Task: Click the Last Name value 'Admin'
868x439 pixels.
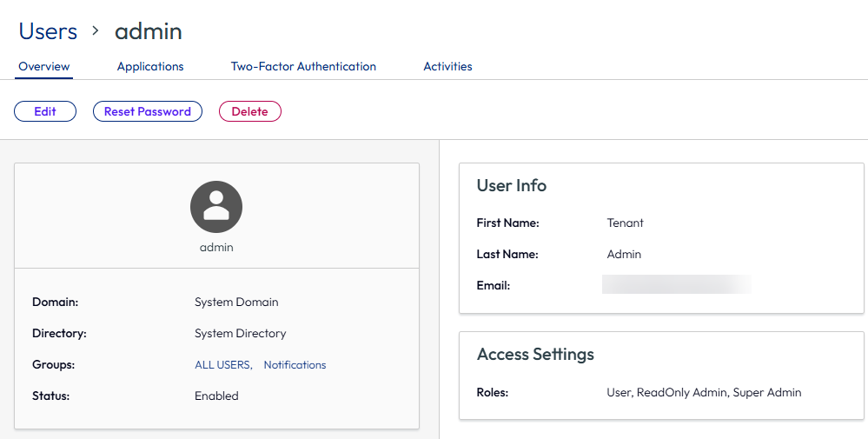Action: [x=624, y=254]
